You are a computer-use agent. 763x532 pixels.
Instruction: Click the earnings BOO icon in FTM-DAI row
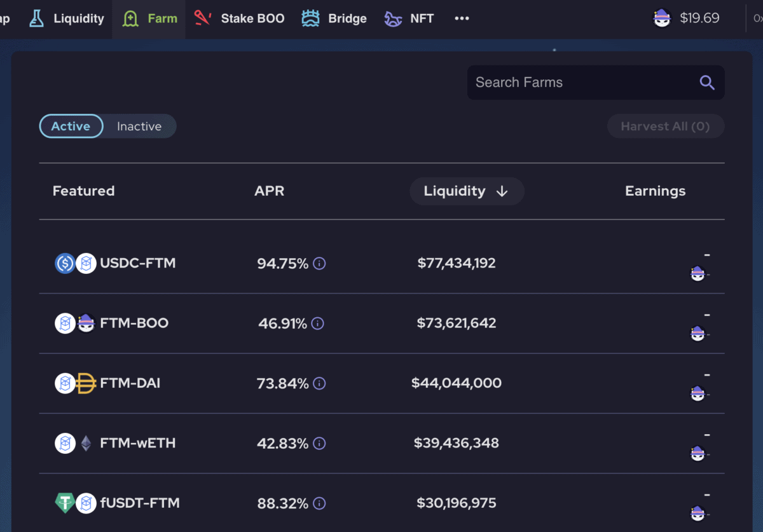coord(698,393)
